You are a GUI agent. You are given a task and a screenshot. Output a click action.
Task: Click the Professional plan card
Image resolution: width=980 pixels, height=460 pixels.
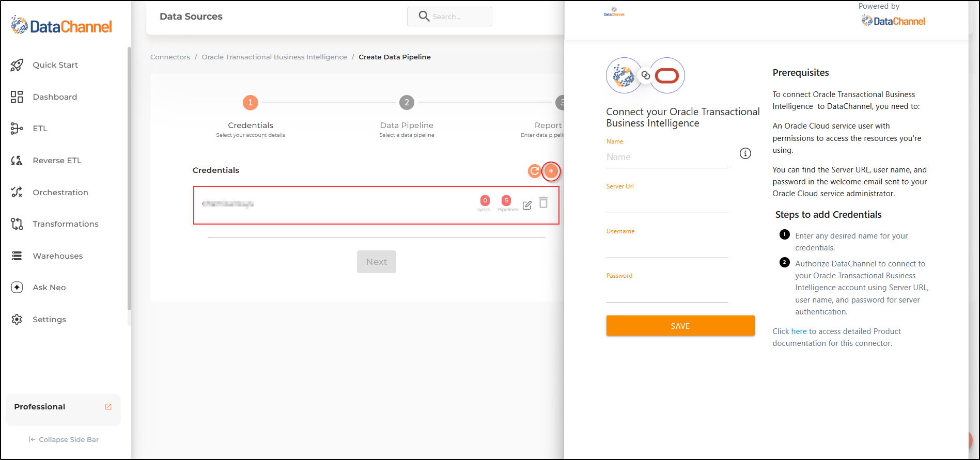(63, 410)
